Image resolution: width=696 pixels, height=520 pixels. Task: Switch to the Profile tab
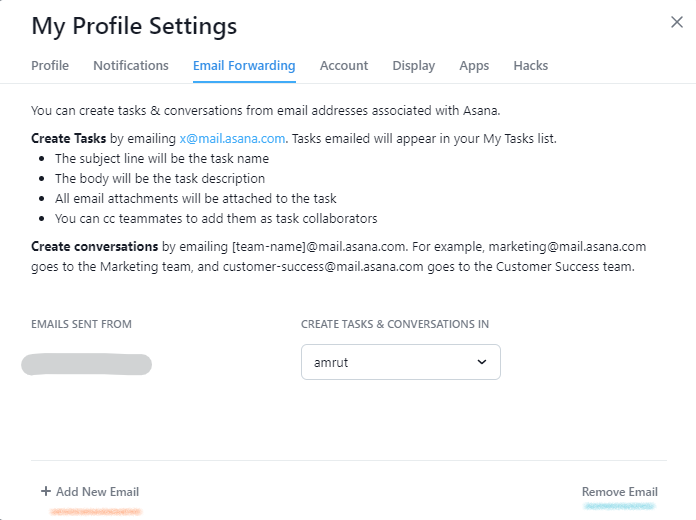[50, 66]
